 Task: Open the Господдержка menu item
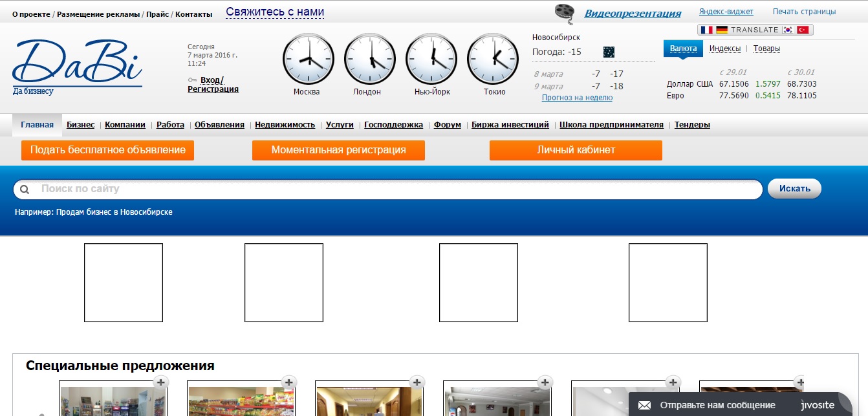(x=394, y=125)
